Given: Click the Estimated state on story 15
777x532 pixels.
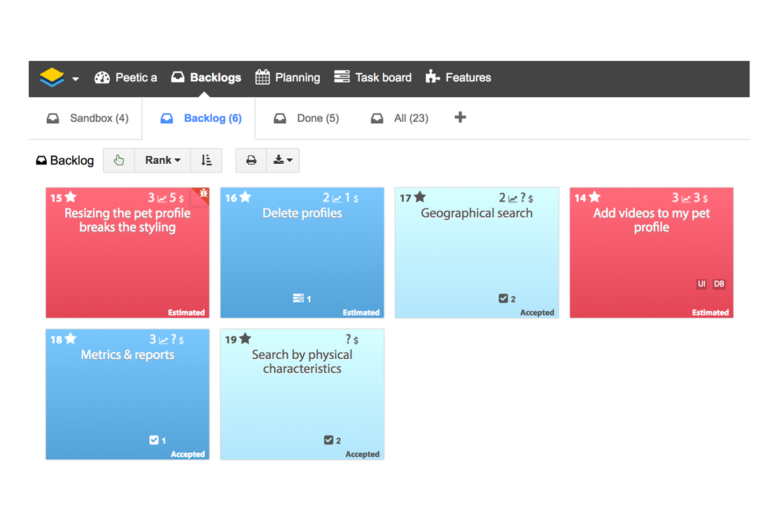Looking at the screenshot, I should click(186, 313).
